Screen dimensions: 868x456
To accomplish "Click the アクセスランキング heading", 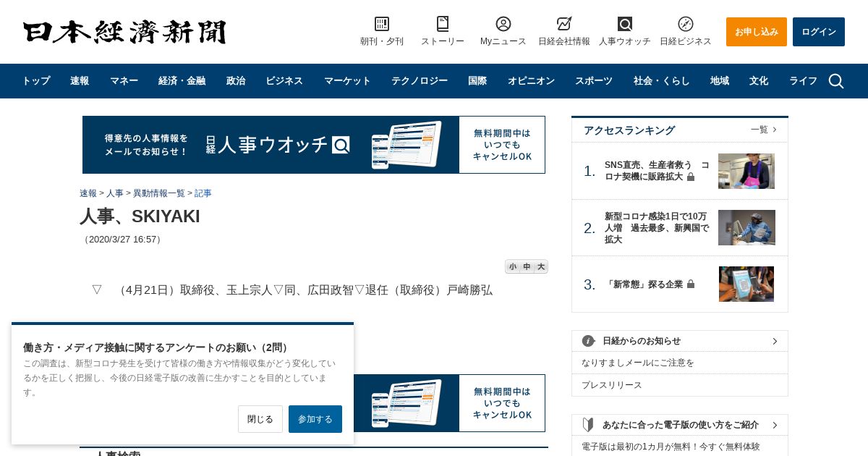I will pyautogui.click(x=629, y=130).
